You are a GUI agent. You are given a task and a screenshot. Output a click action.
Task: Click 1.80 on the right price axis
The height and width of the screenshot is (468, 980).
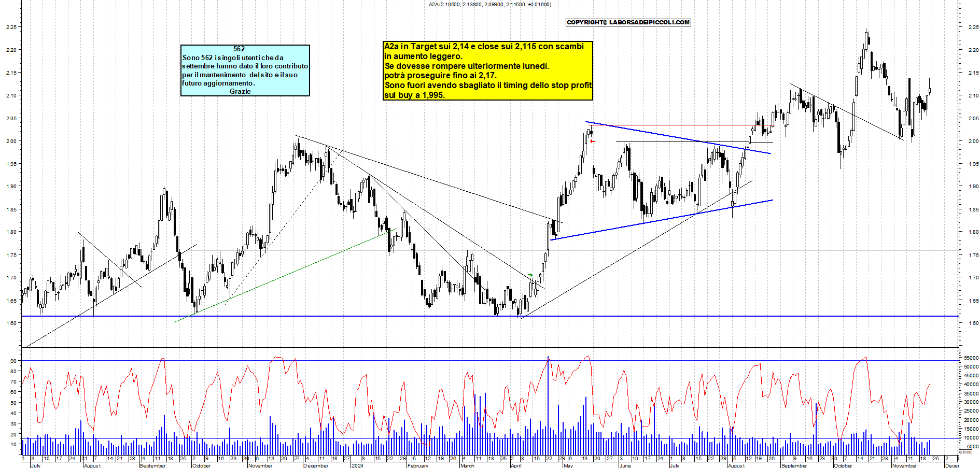point(973,232)
